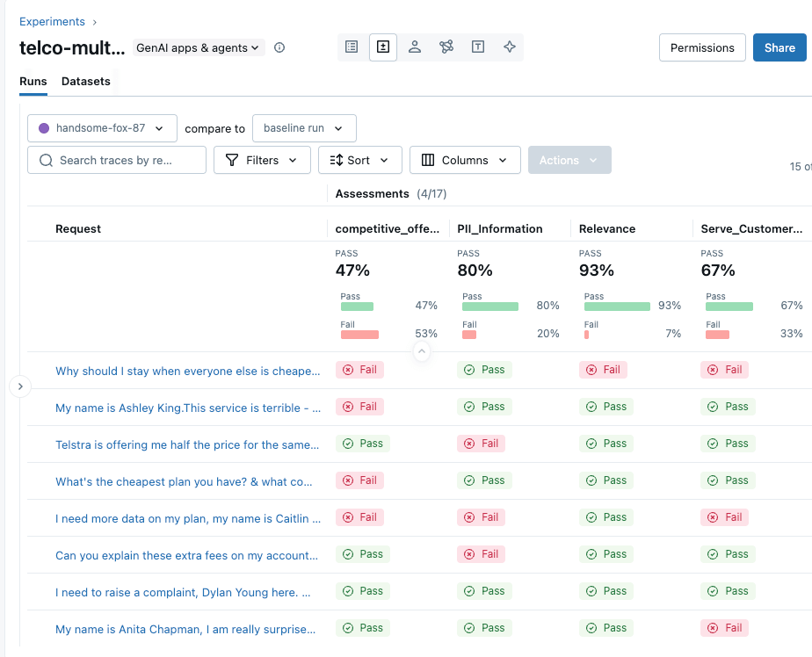Open the 'Telstra is offering me' trace
This screenshot has width=812, height=657.
[187, 444]
